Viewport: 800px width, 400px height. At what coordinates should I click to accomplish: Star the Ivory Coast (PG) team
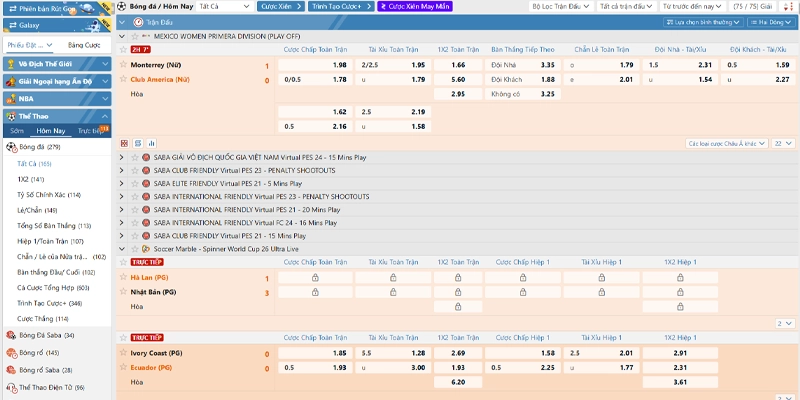click(123, 352)
